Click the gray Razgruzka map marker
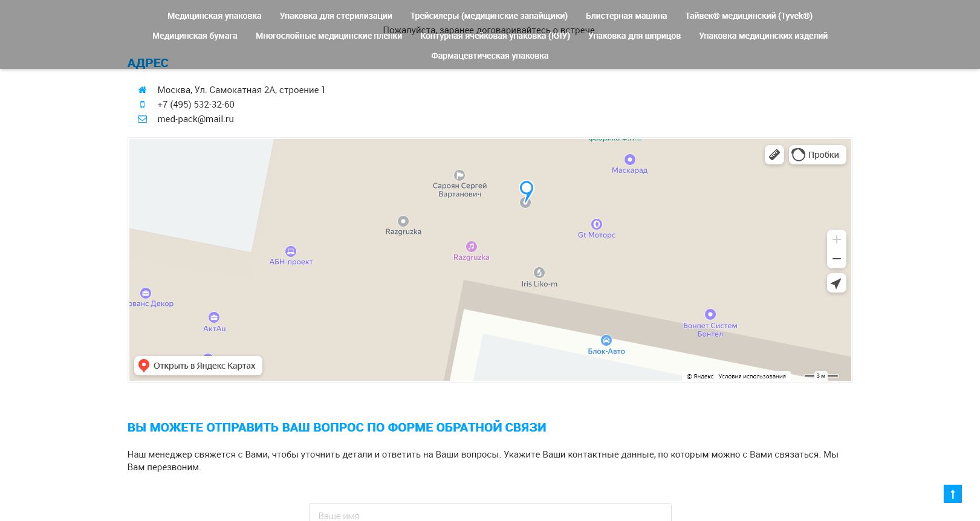Viewport: 980px width, 521px height. coord(403,221)
